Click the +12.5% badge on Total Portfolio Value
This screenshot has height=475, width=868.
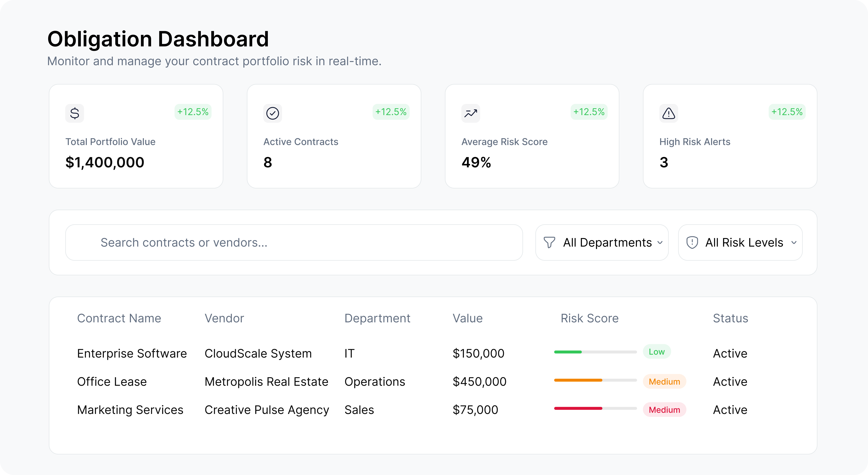click(193, 112)
